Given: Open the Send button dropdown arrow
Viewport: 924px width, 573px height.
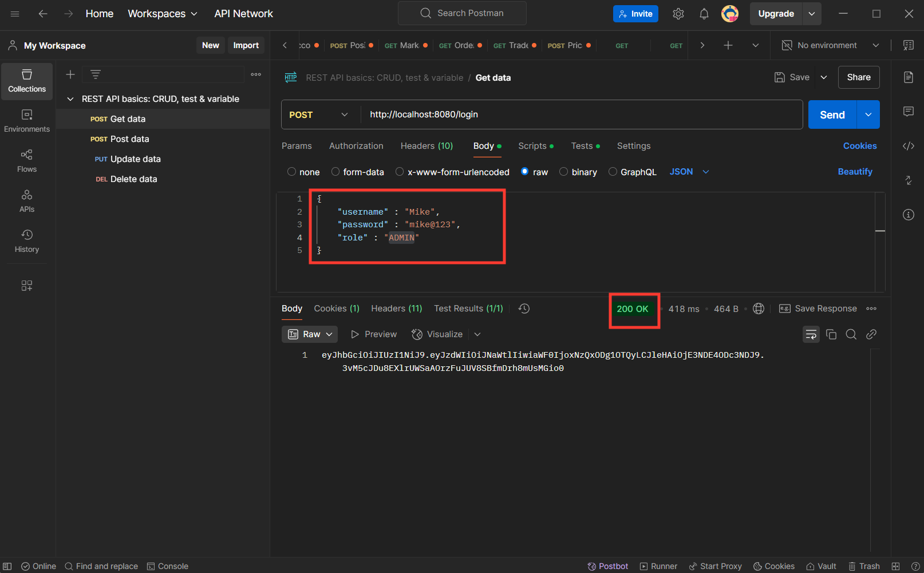Looking at the screenshot, I should 868,114.
